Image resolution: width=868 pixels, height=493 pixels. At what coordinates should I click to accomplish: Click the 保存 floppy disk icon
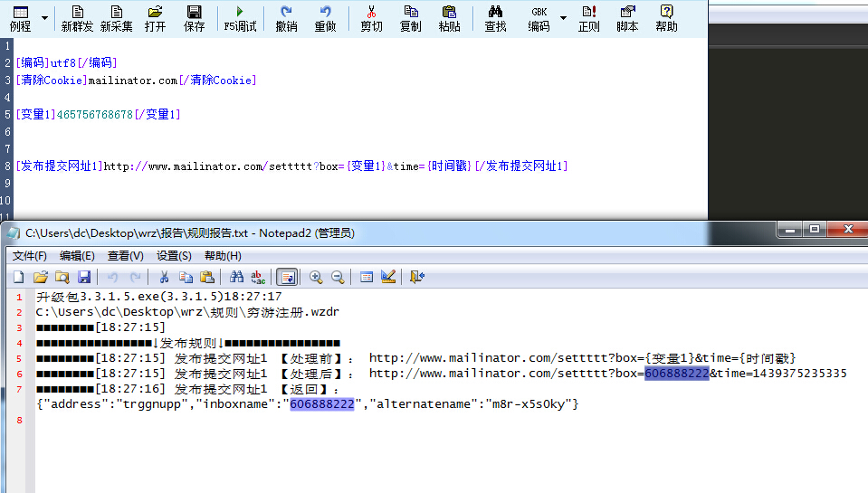(x=194, y=18)
